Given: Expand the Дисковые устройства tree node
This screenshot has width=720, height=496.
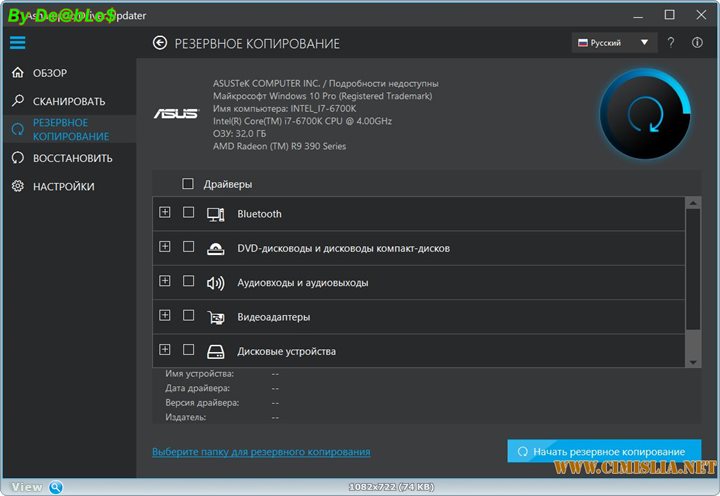Looking at the screenshot, I should tap(164, 350).
